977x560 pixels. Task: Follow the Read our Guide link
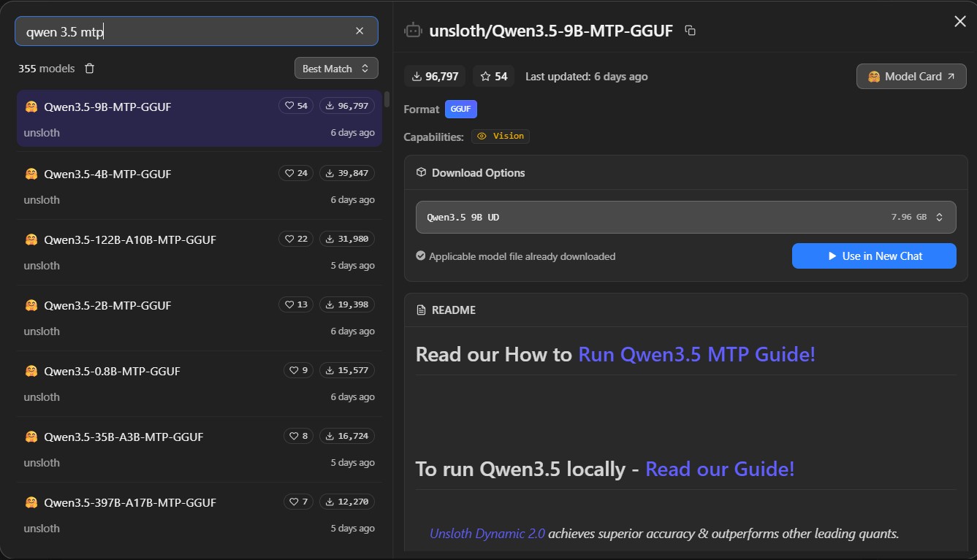(720, 469)
